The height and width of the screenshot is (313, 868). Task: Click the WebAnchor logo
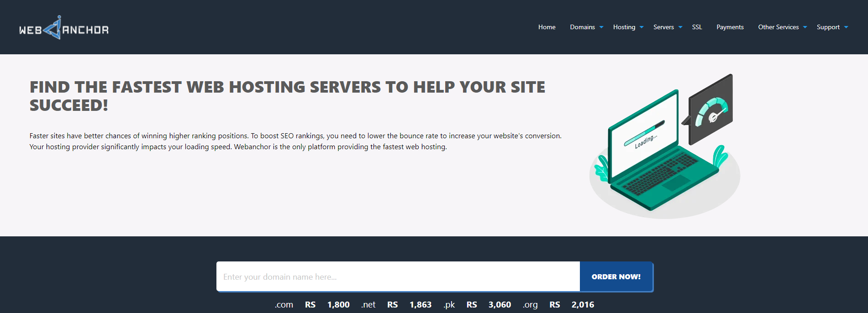tap(63, 28)
